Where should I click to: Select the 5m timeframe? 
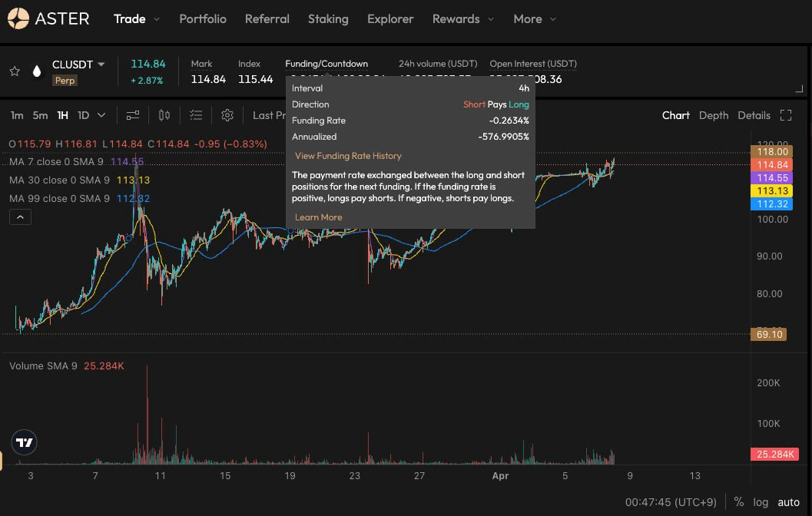[40, 115]
